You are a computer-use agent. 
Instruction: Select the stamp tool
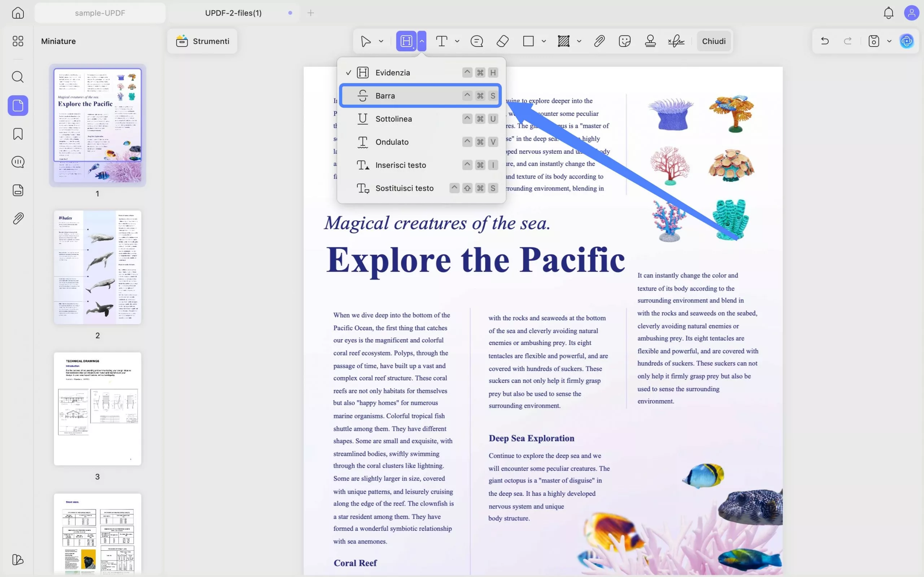[x=650, y=41]
